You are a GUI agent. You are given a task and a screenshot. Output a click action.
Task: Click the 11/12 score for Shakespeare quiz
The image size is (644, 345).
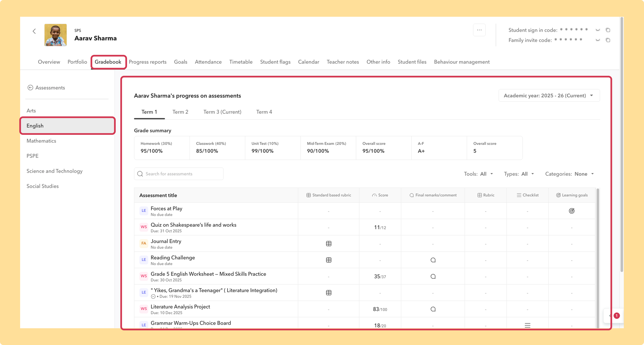click(x=380, y=227)
